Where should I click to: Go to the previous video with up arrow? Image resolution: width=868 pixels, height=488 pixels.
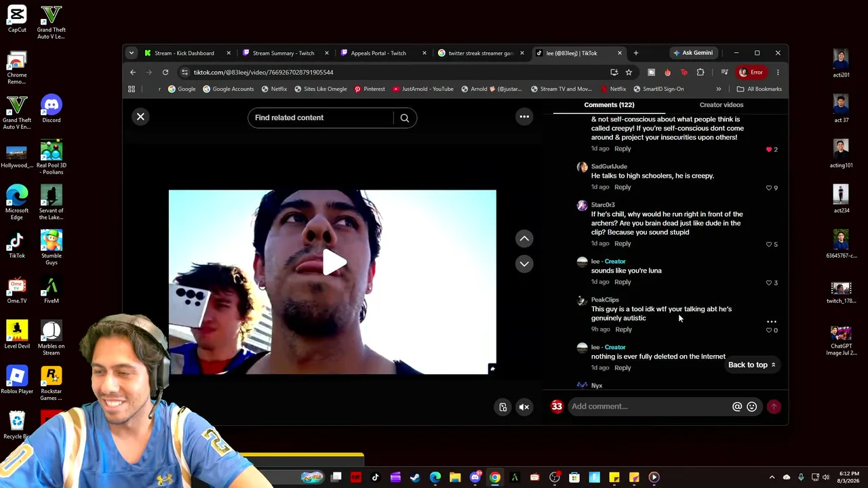[x=524, y=239]
